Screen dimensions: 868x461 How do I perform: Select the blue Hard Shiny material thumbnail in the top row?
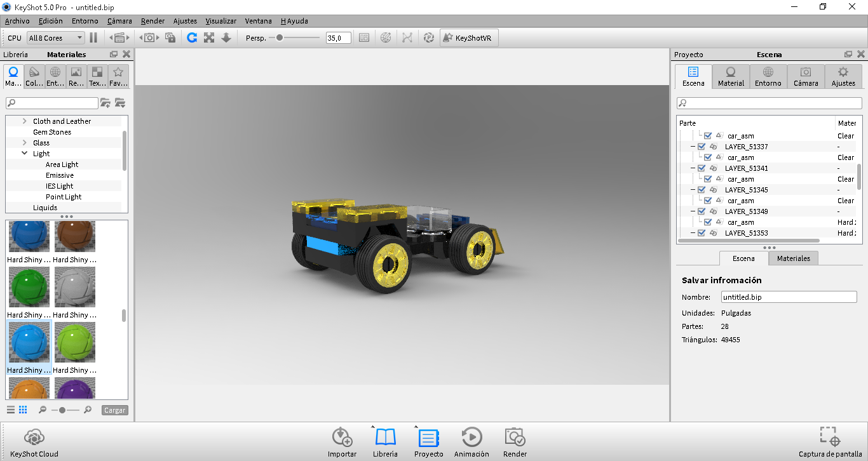pos(29,236)
